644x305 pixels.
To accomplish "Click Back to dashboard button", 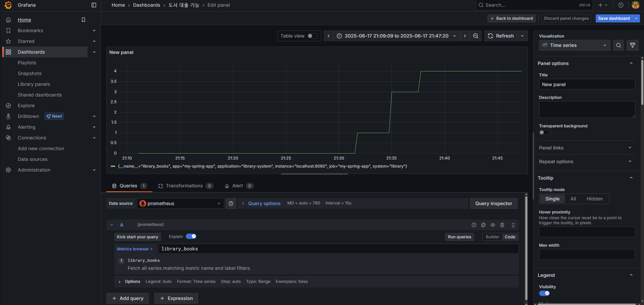I will point(512,18).
